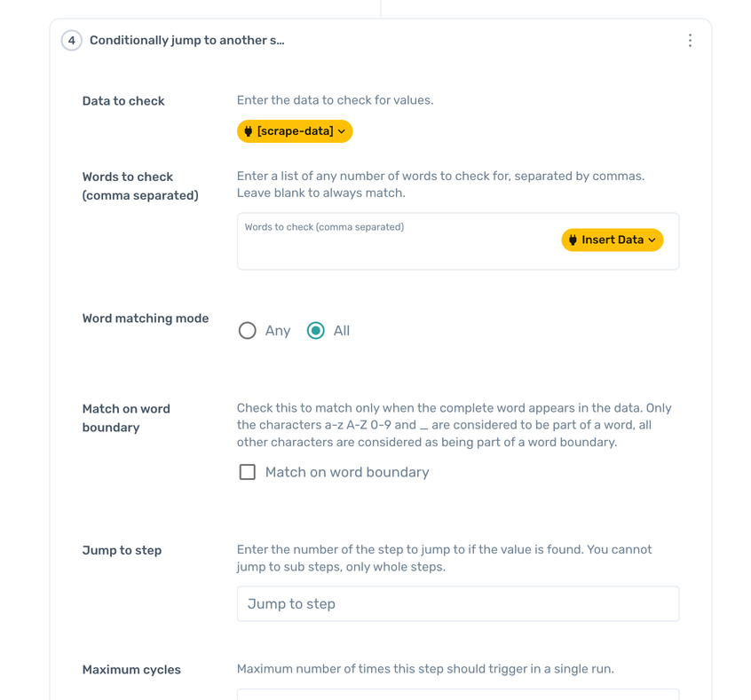Click the 'Data to check' field label
Screen dimensions: 751x700
pyautogui.click(x=123, y=101)
